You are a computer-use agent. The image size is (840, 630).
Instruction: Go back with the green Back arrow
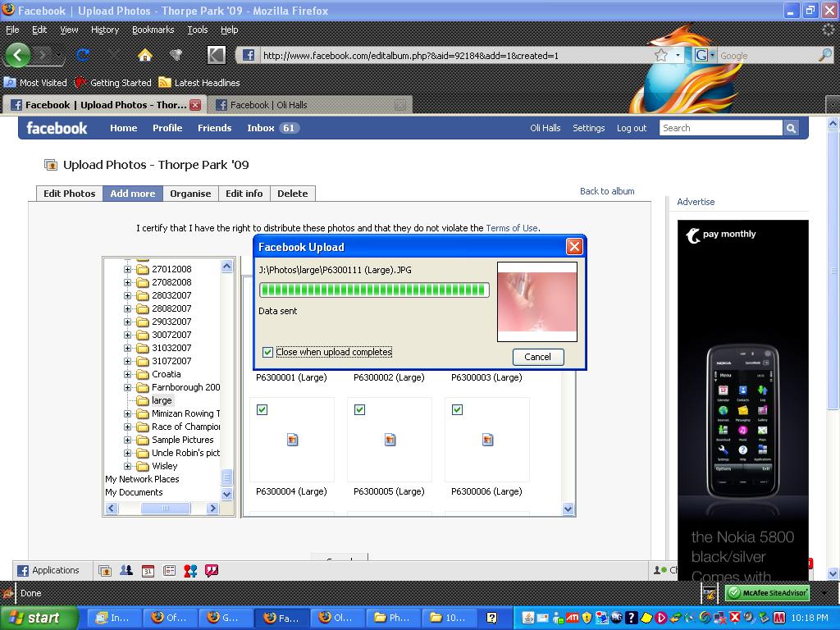pyautogui.click(x=18, y=55)
